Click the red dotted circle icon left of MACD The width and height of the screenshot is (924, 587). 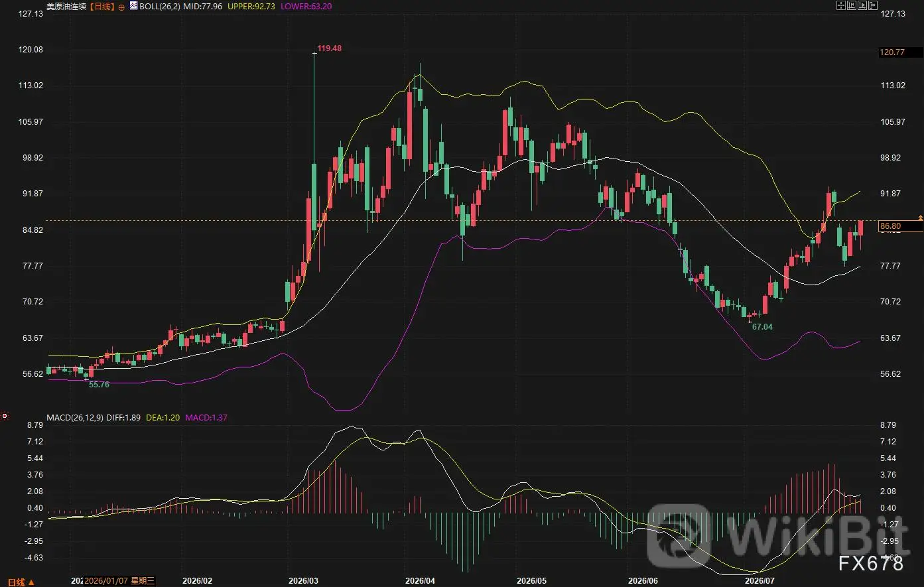pyautogui.click(x=5, y=417)
